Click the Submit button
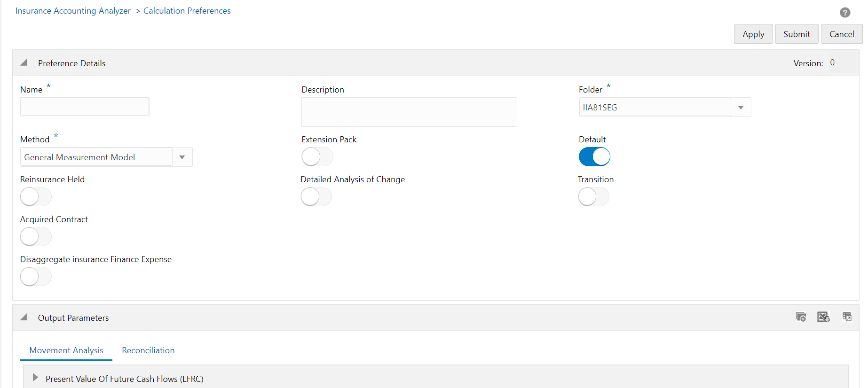The image size is (868, 388). pos(797,34)
